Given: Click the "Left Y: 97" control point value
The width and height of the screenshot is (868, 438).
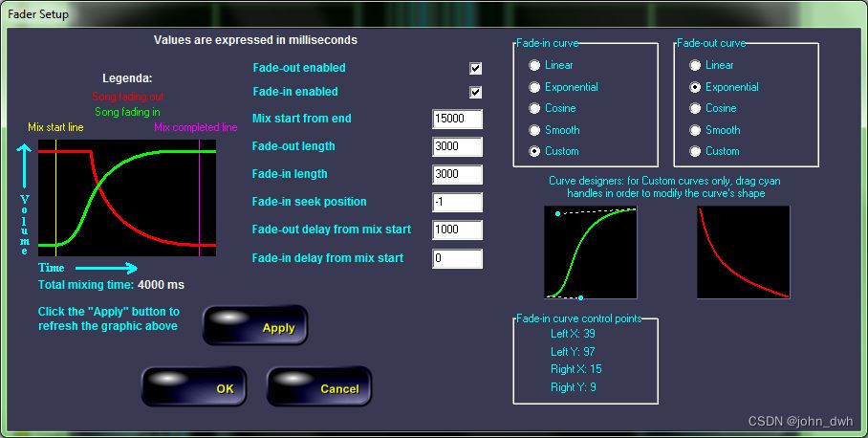Looking at the screenshot, I should (x=573, y=352).
